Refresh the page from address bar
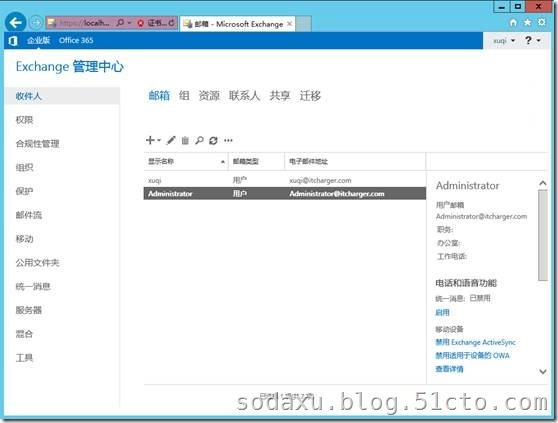The image size is (558, 423). pyautogui.click(x=172, y=23)
